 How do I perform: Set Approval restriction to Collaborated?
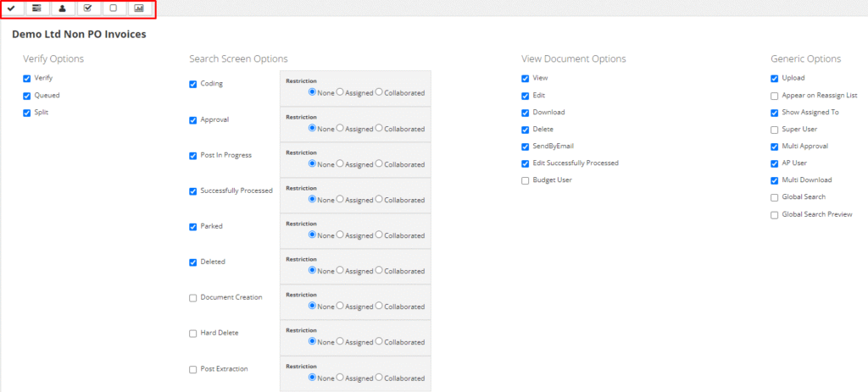click(379, 128)
